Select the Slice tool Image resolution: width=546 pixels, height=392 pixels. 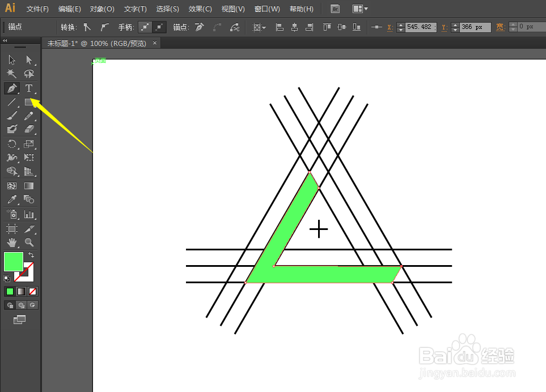29,229
